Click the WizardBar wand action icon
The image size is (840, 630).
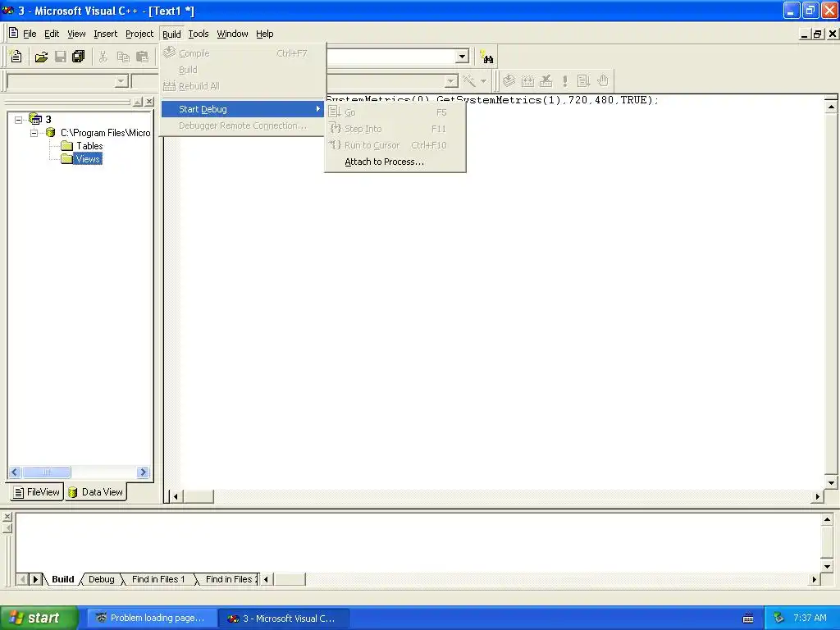tap(469, 81)
